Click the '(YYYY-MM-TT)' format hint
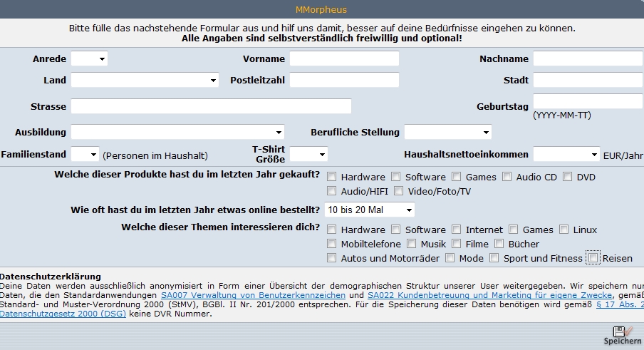The height and width of the screenshot is (350, 644). tap(562, 115)
